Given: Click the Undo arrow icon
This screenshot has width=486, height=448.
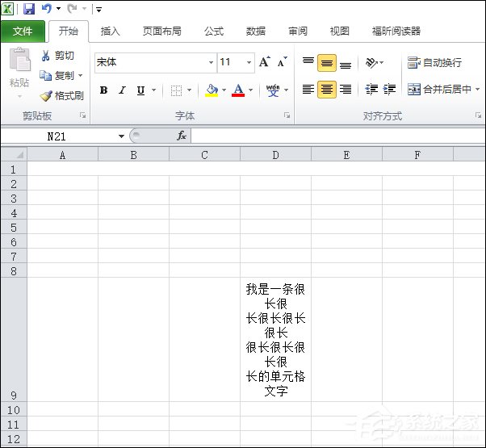Looking at the screenshot, I should coord(46,9).
